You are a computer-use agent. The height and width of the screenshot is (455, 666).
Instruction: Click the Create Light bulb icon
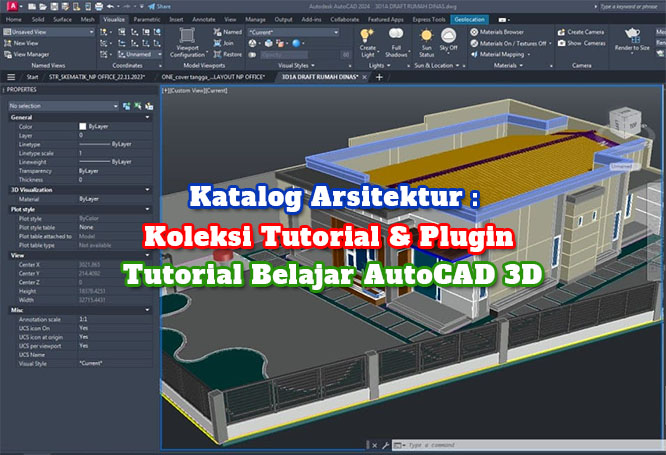[x=367, y=35]
